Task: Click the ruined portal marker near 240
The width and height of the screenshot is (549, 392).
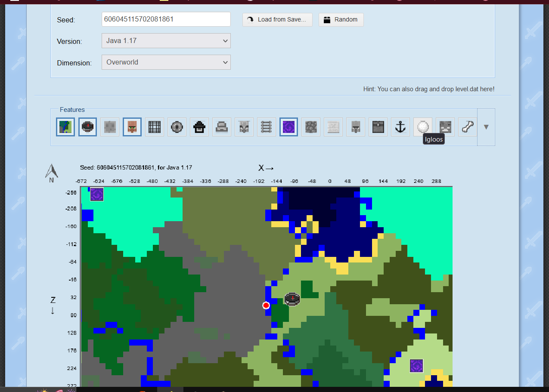Action: coord(416,366)
